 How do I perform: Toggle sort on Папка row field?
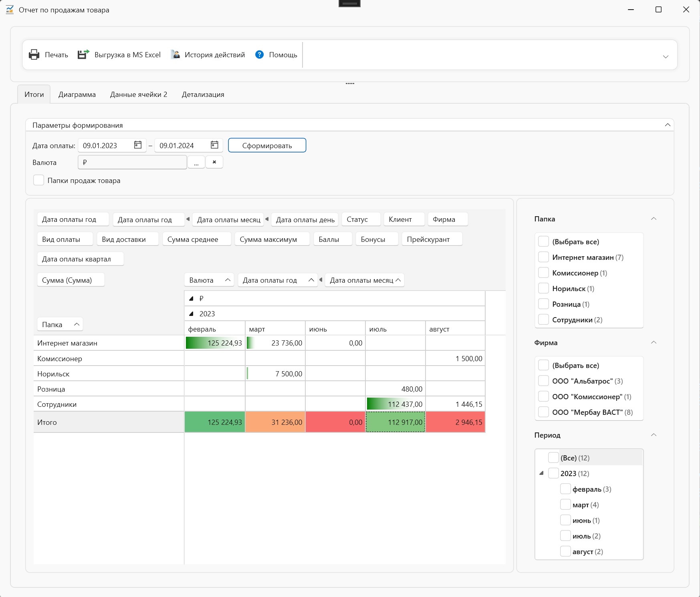(x=77, y=324)
